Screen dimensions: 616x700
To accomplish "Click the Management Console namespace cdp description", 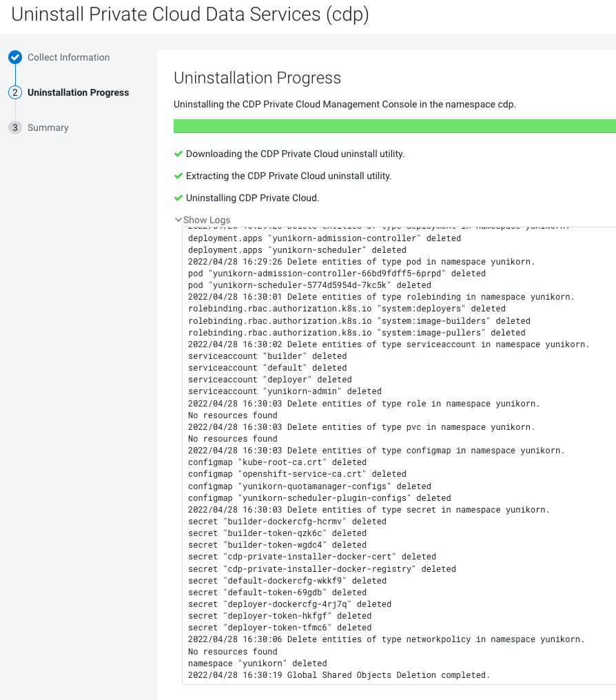I will click(345, 105).
